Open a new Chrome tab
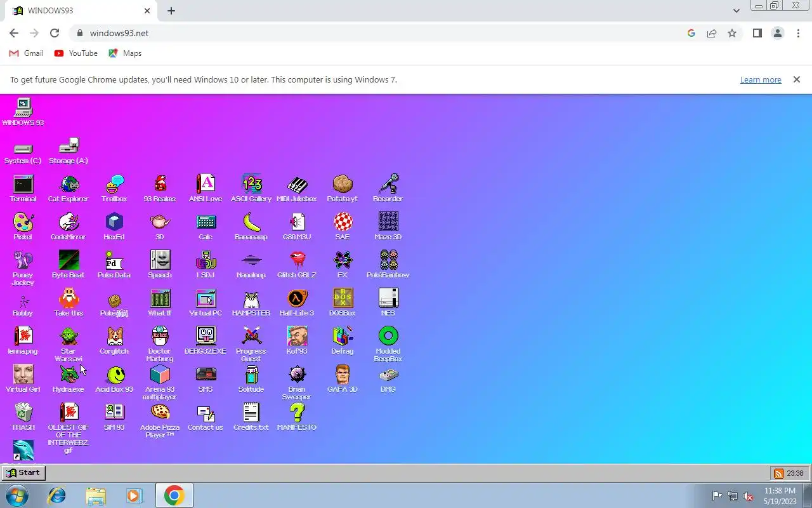 point(171,11)
